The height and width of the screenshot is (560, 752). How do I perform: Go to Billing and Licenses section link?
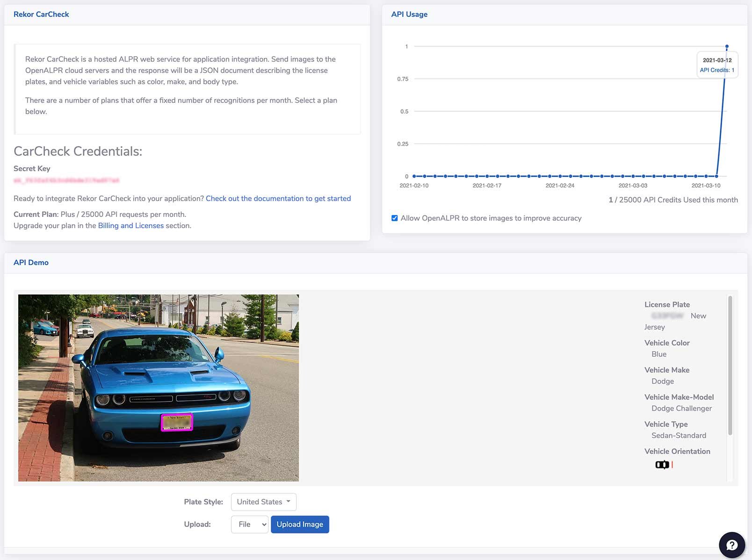(130, 226)
